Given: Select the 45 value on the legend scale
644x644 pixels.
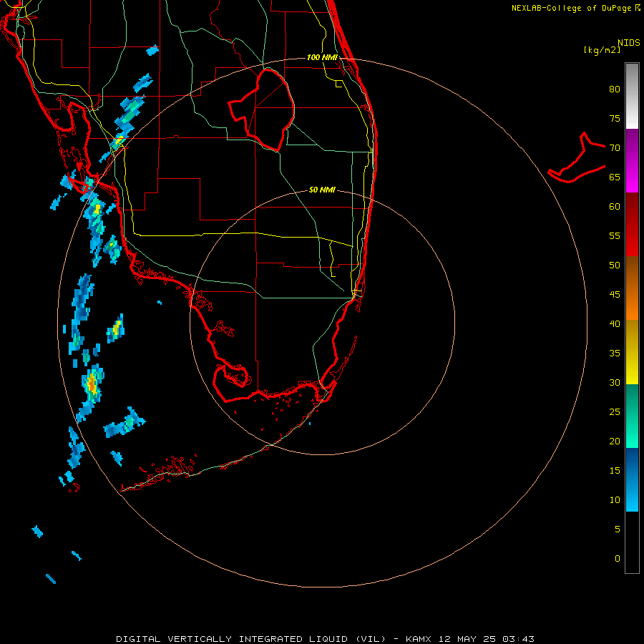Looking at the screenshot, I should [615, 295].
